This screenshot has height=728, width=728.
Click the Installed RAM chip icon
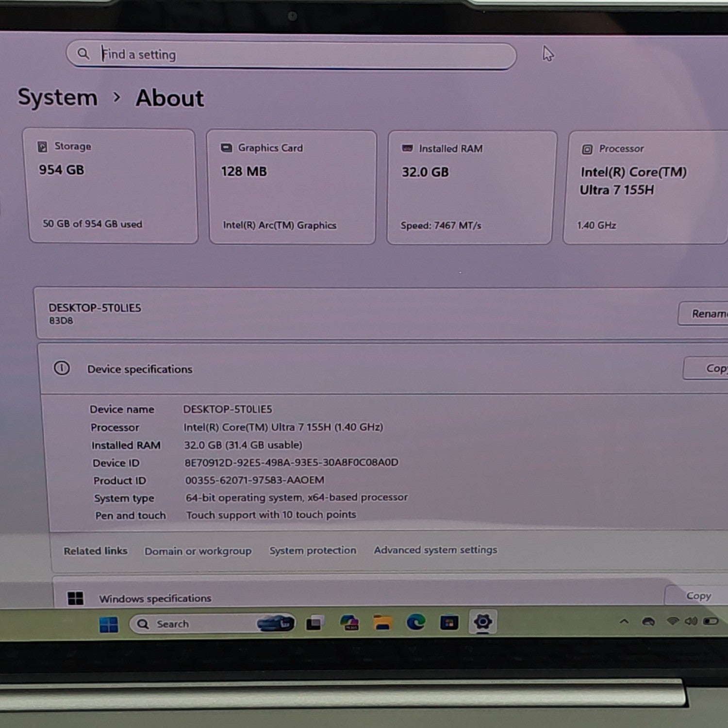pyautogui.click(x=408, y=148)
